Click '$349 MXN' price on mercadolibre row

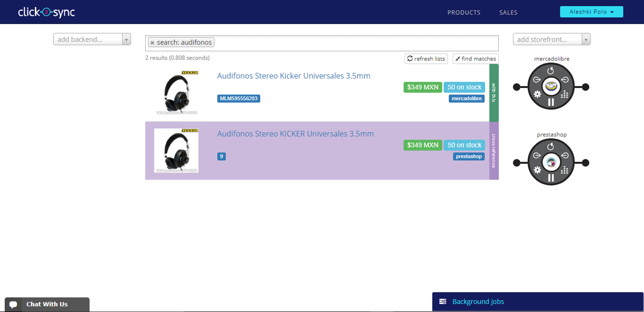pos(423,87)
